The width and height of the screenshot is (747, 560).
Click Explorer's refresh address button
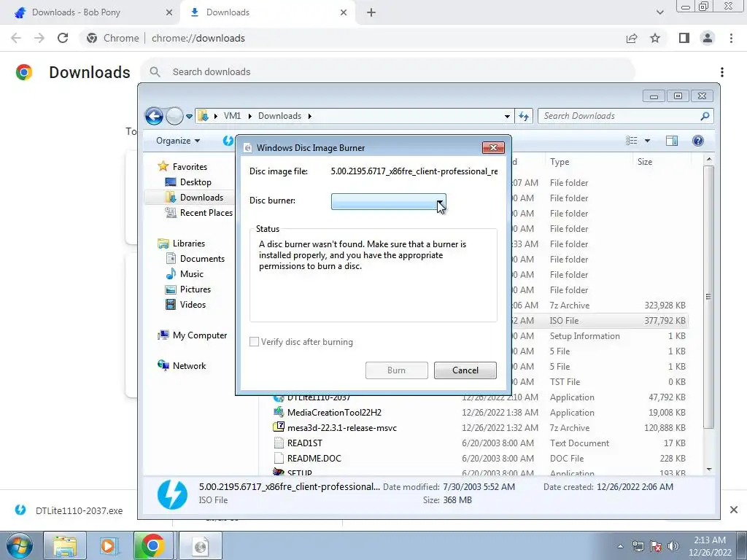coord(524,116)
